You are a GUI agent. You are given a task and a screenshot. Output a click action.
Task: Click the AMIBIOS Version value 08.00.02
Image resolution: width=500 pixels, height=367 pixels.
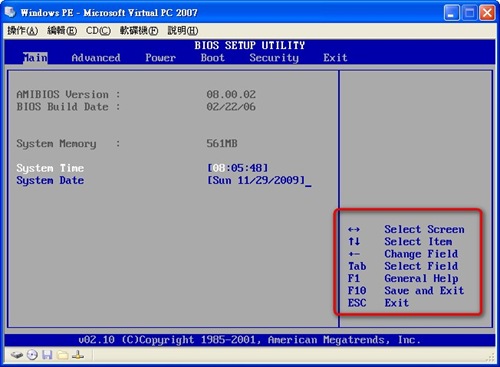(x=231, y=94)
